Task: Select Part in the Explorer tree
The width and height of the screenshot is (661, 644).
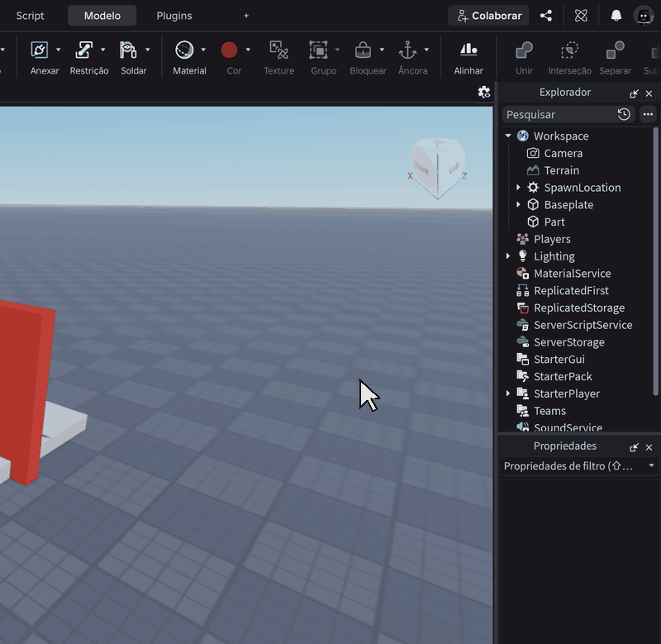Action: pyautogui.click(x=554, y=222)
